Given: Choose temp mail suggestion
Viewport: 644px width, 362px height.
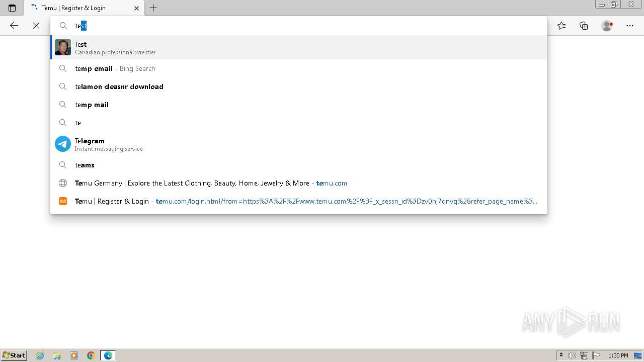Looking at the screenshot, I should pos(299,105).
